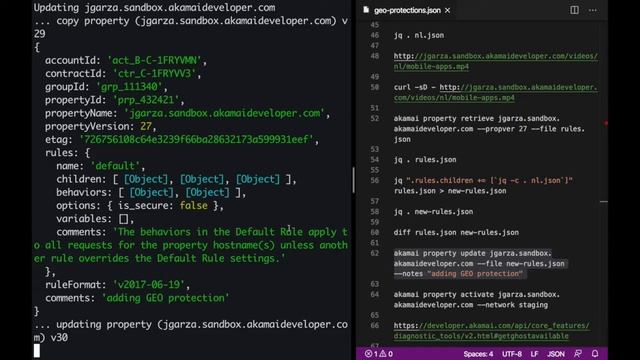Click the file icon on geo-protections.json tab
This screenshot has width=640, height=360.
pyautogui.click(x=366, y=10)
